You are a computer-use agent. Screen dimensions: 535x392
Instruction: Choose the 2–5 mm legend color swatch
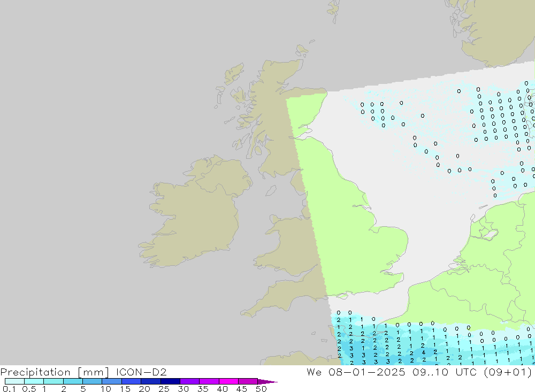(x=73, y=381)
